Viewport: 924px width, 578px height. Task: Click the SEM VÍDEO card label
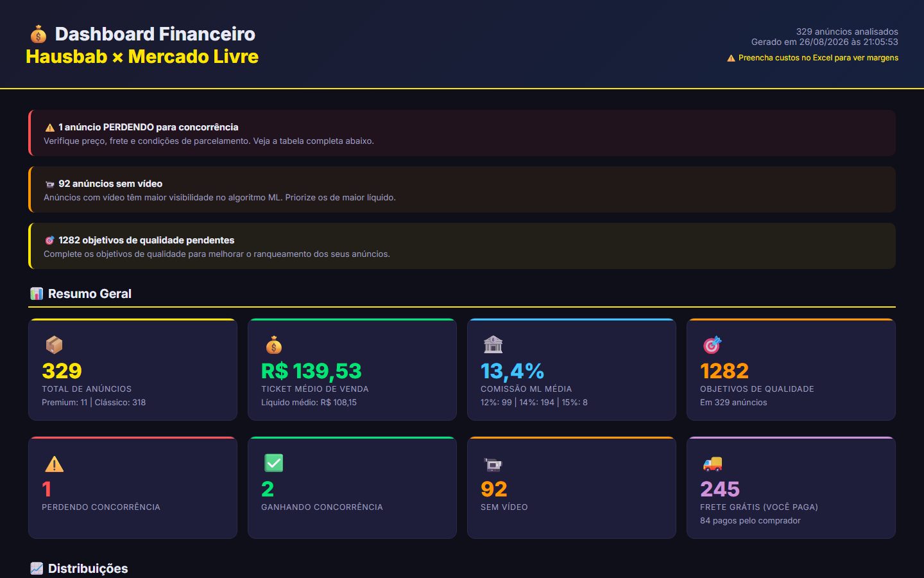[504, 507]
